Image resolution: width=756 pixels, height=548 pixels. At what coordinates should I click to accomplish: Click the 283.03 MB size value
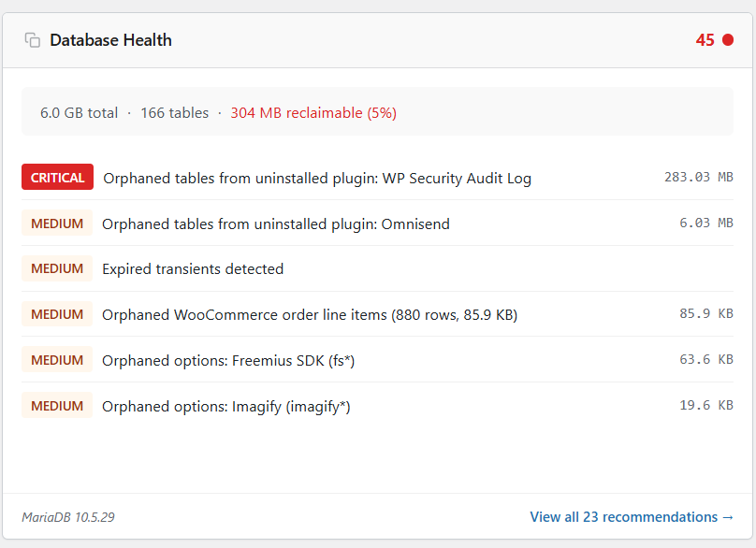coord(699,177)
